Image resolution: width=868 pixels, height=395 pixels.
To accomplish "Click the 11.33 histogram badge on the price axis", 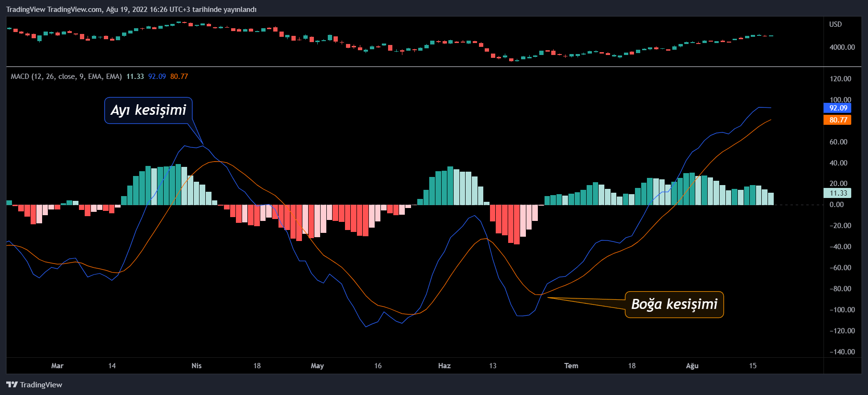I will pyautogui.click(x=837, y=193).
